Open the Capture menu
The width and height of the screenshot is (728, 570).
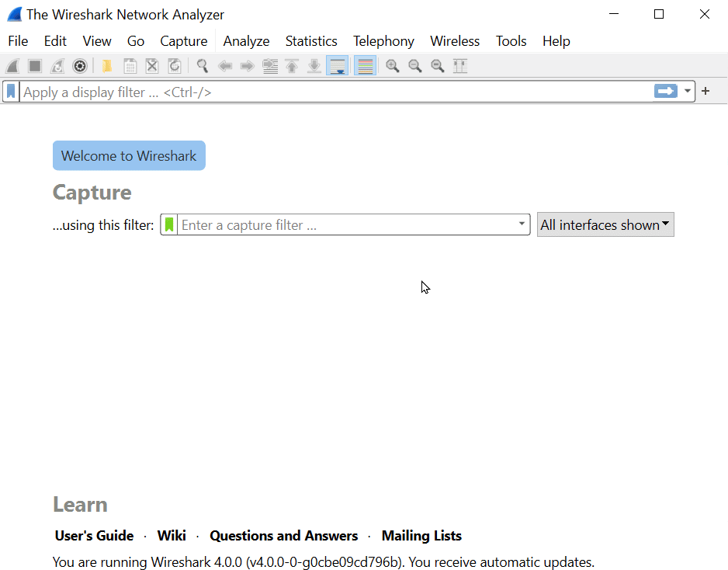coord(184,41)
